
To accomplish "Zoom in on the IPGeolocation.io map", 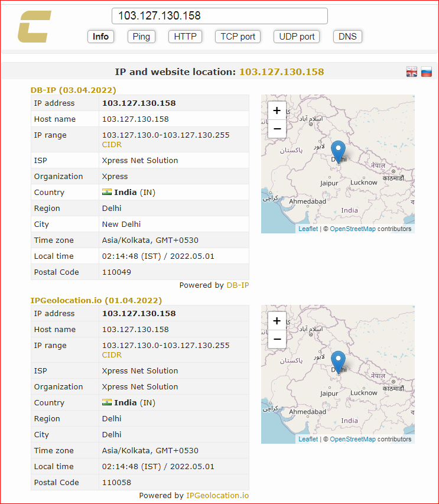I will pyautogui.click(x=277, y=321).
